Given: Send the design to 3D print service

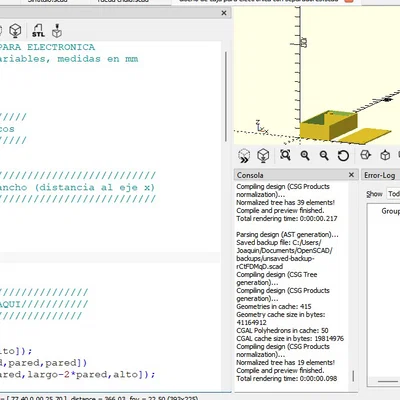Looking at the screenshot, I should point(57,31).
